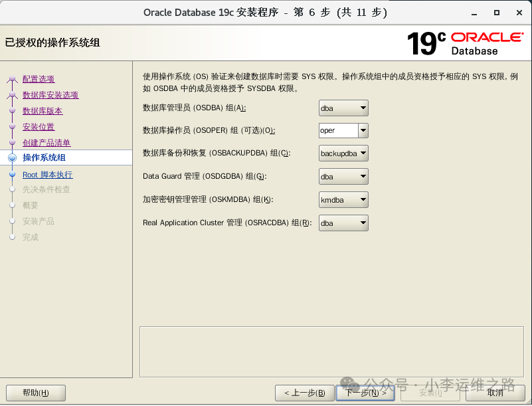This screenshot has height=406, width=532.
Task: Click the 配置选项 step bullet
Action: pyautogui.click(x=12, y=79)
